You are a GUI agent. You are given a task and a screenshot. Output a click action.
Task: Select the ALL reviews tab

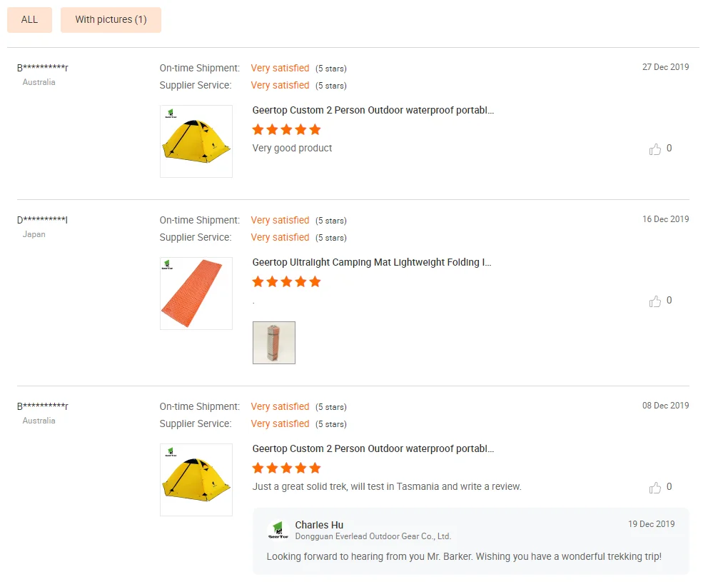29,20
